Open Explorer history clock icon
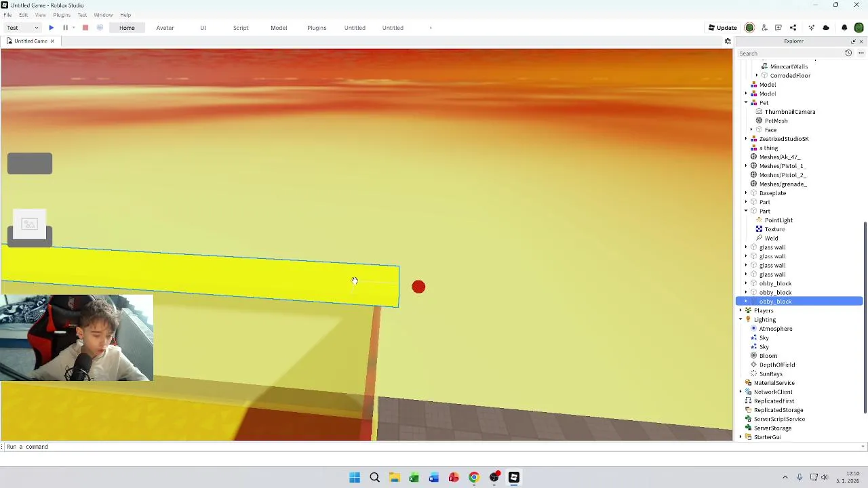Image resolution: width=868 pixels, height=488 pixels. (848, 53)
